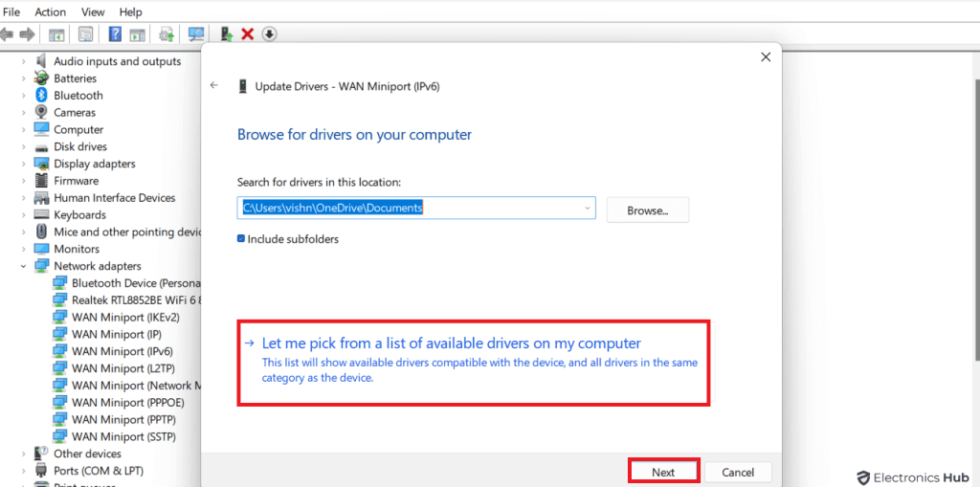This screenshot has width=980, height=487.
Task: Expand the Display adapters node chevron
Action: coord(24,164)
